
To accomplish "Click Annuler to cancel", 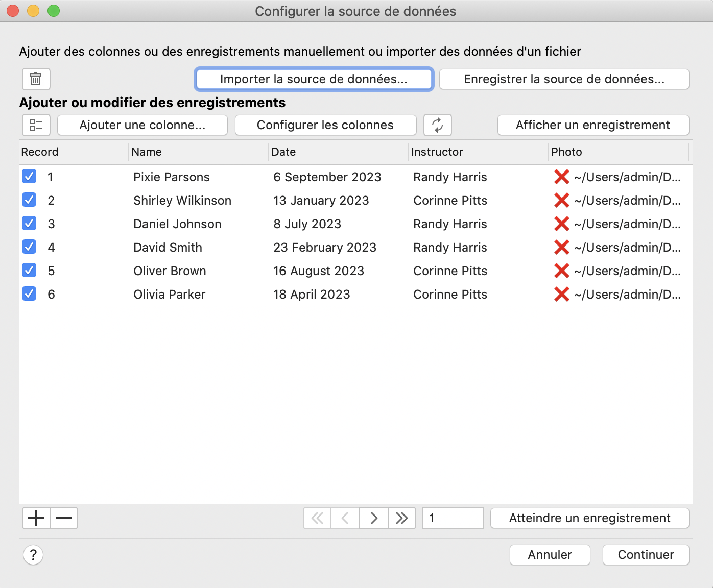I will click(x=550, y=555).
